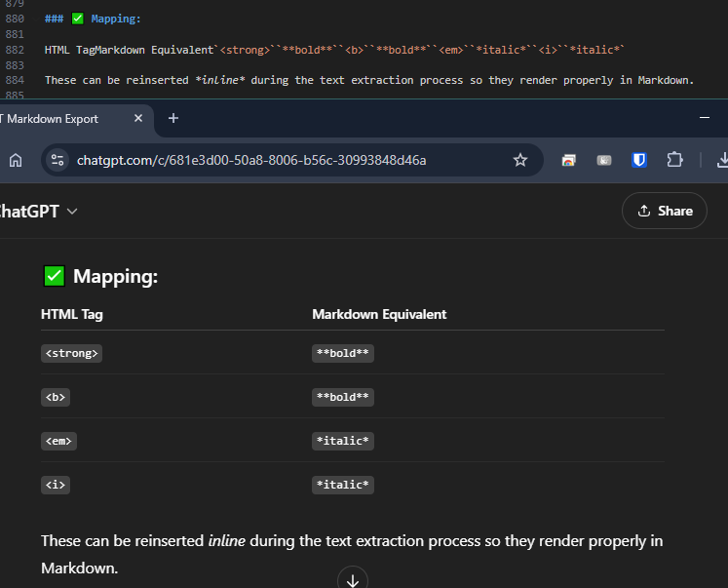Minimize the browser window
The image size is (728, 588).
705,118
